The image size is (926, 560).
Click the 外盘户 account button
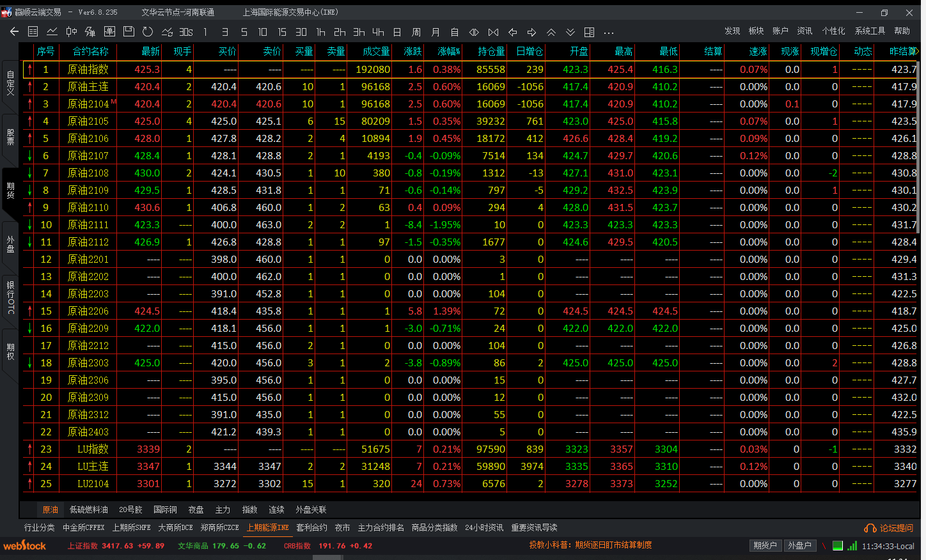tap(799, 545)
